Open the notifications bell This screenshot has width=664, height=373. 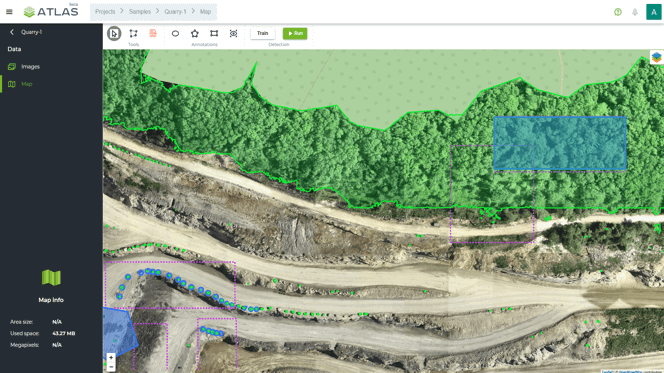point(635,12)
